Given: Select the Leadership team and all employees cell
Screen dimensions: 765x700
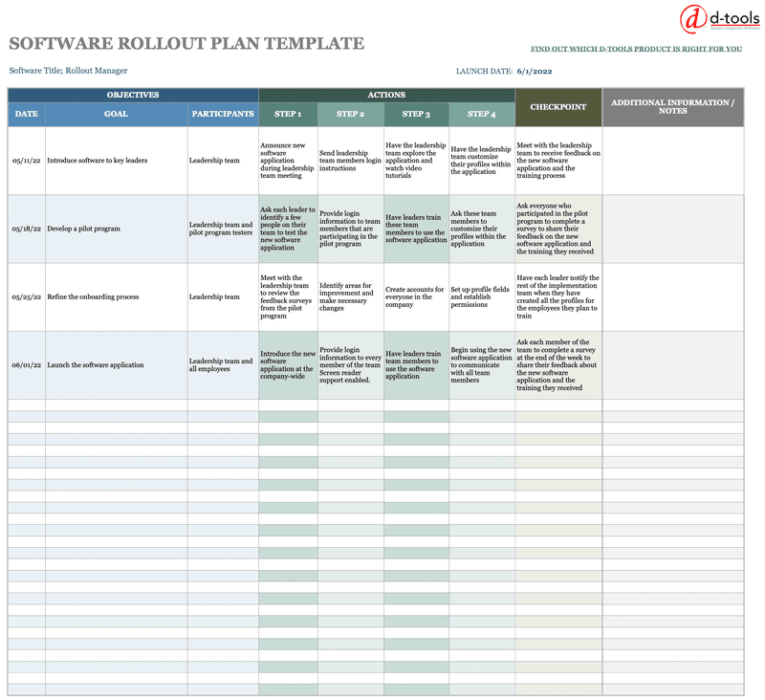Looking at the screenshot, I should click(x=221, y=364).
